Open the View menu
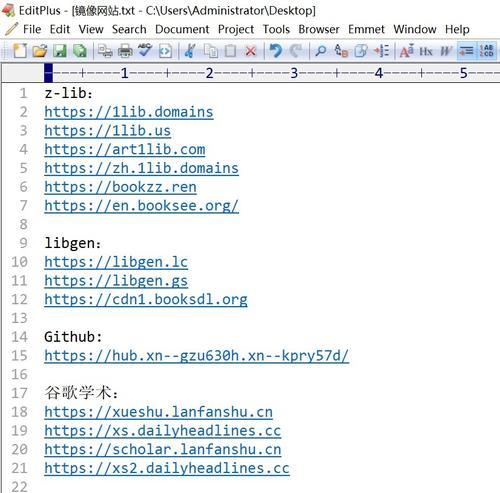 [91, 29]
